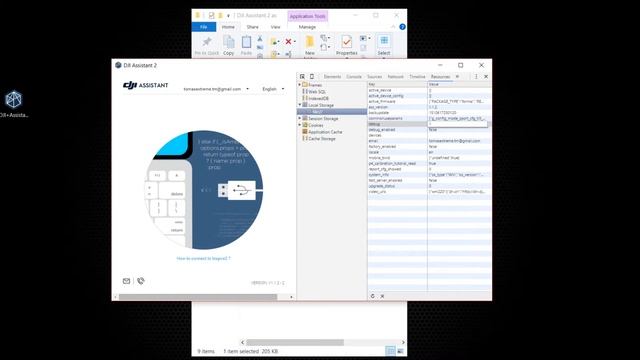The width and height of the screenshot is (640, 360).
Task: Collapse the Explorer ribbon with the chevron
Action: click(393, 27)
